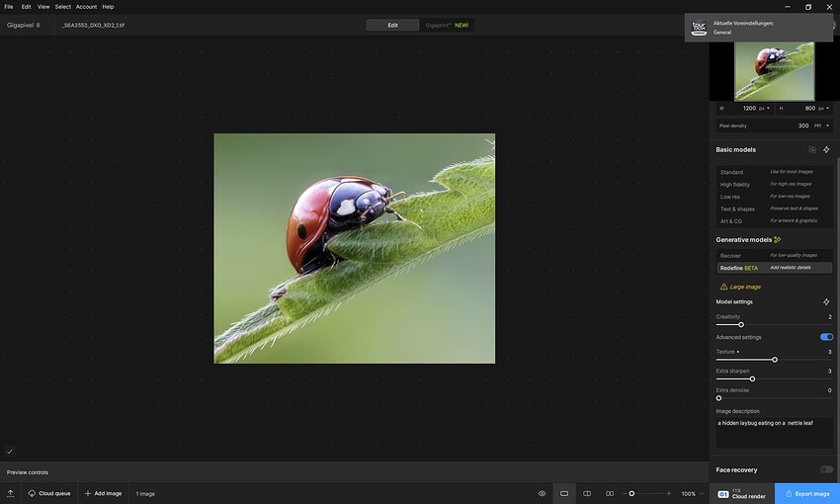Screen dimensions: 840x504
Task: Enable Face recovery toggle
Action: click(826, 469)
